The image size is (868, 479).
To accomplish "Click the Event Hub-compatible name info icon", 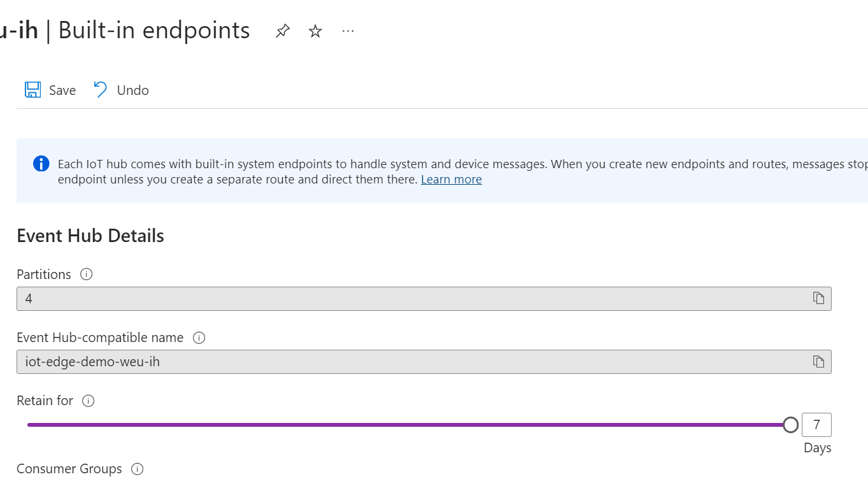I will click(x=199, y=338).
